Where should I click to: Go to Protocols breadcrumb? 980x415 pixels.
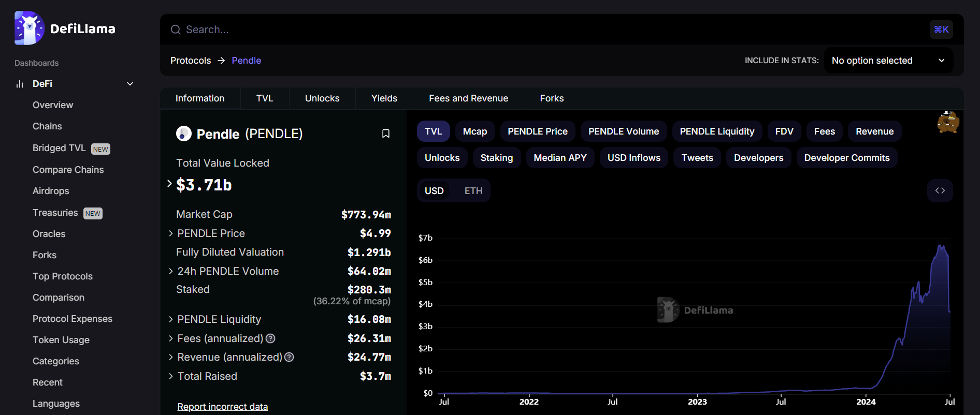point(191,61)
